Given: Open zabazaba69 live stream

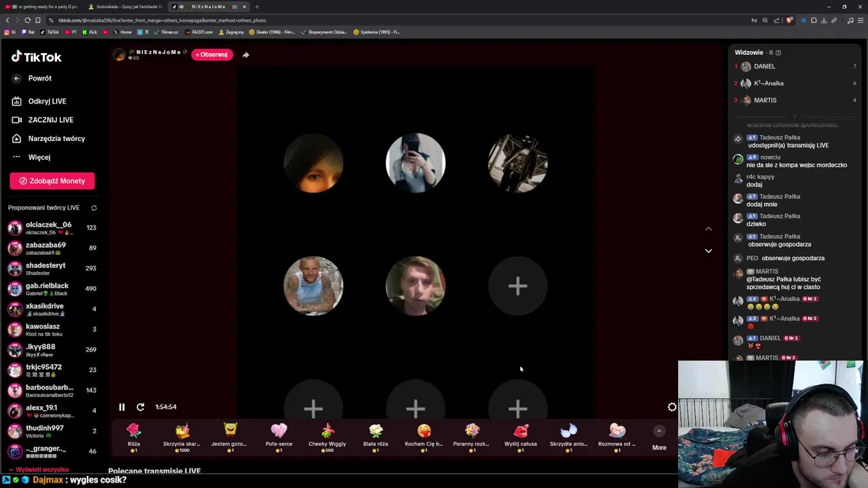Looking at the screenshot, I should click(52, 248).
